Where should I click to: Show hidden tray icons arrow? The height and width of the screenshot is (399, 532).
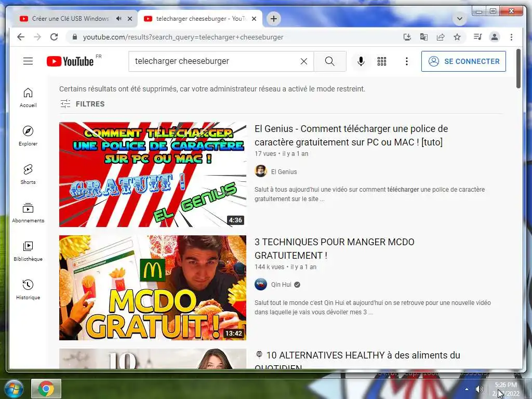467,389
